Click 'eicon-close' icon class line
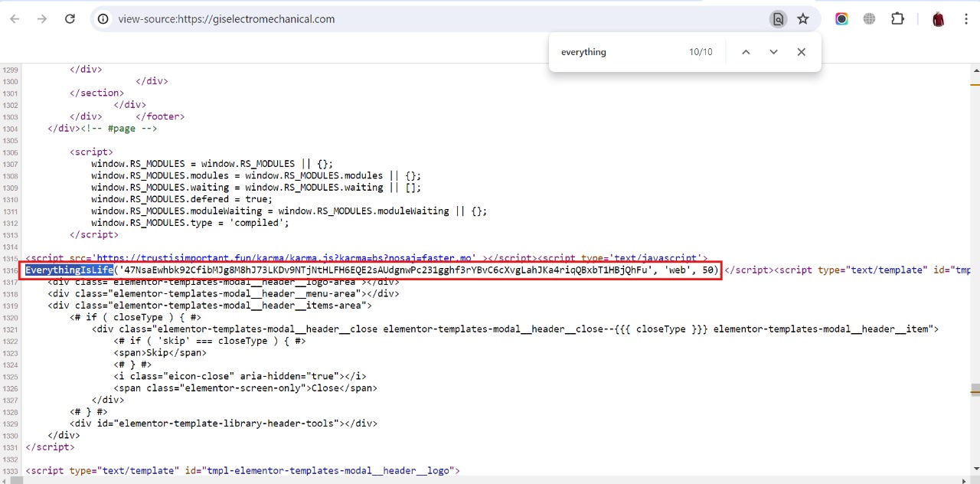The image size is (980, 484). 240,376
